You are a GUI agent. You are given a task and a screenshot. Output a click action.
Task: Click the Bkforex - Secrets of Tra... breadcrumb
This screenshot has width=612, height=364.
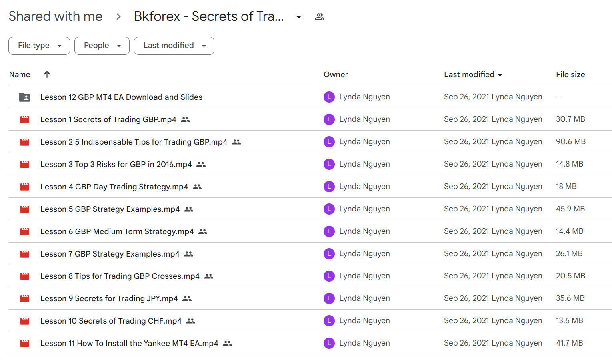tap(209, 16)
